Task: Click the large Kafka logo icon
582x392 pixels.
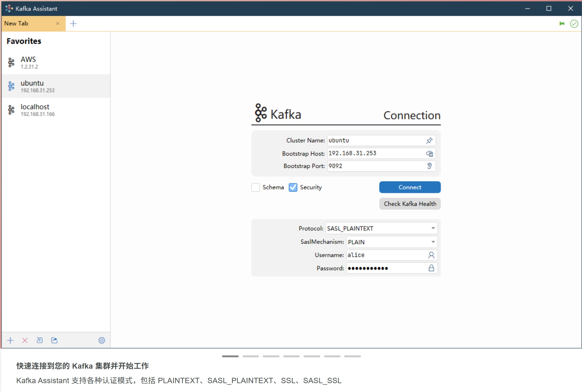Action: 261,113
